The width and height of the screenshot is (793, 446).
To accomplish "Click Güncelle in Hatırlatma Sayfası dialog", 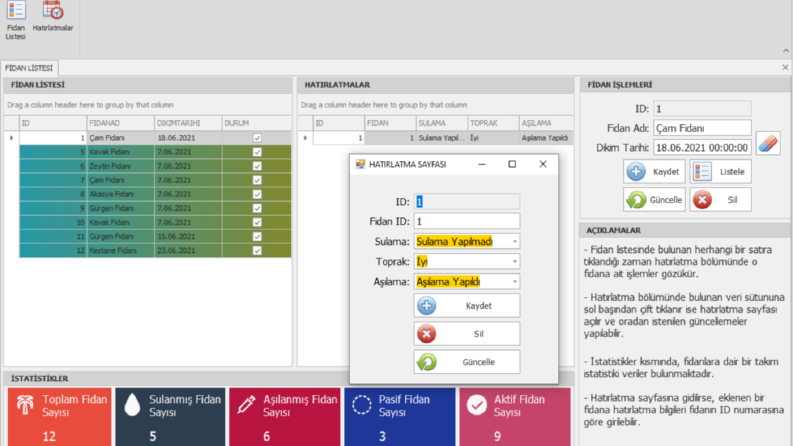I will pyautogui.click(x=466, y=362).
